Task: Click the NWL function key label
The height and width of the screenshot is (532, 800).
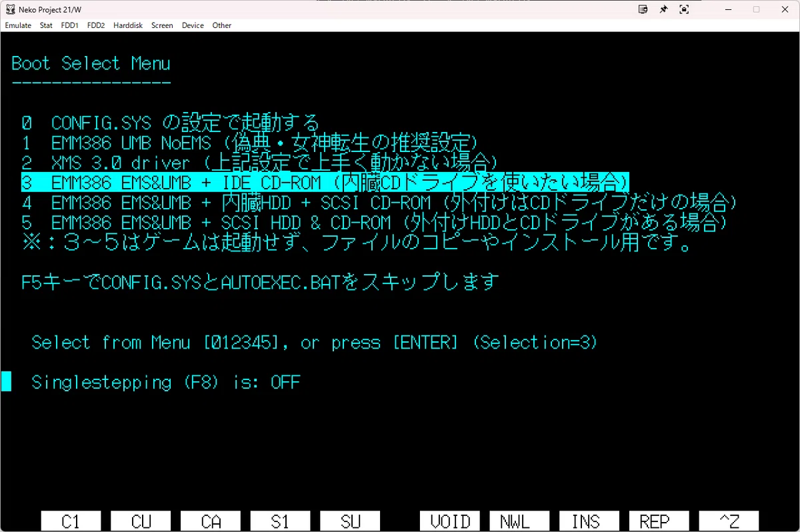Action: [x=520, y=521]
